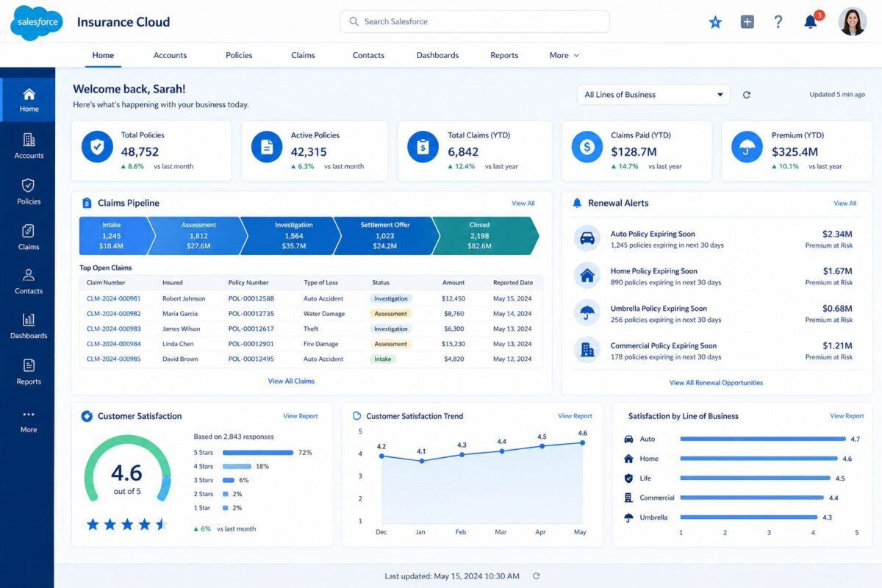882x588 pixels.
Task: Open Contacts in the sidebar
Action: (29, 282)
